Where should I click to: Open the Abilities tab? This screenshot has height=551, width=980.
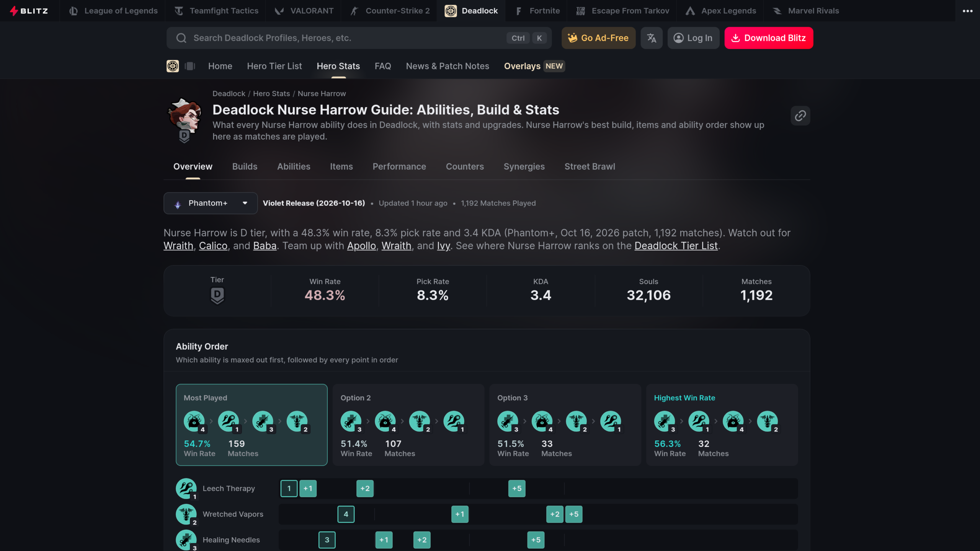(294, 166)
